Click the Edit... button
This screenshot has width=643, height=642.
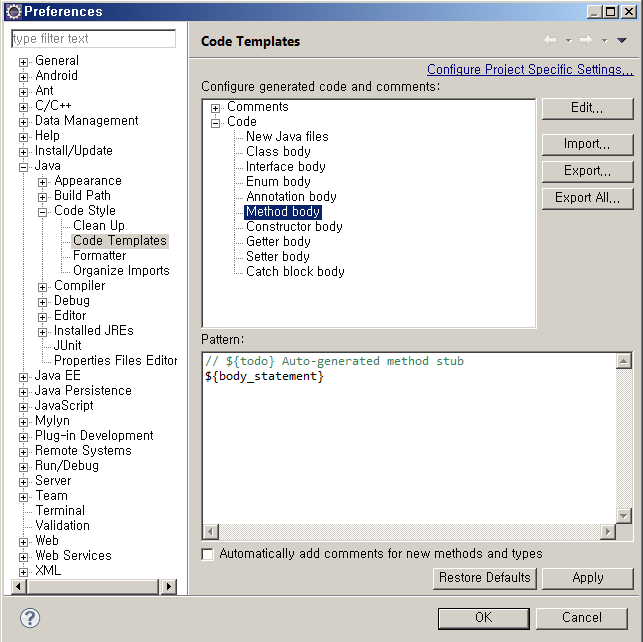pyautogui.click(x=587, y=108)
